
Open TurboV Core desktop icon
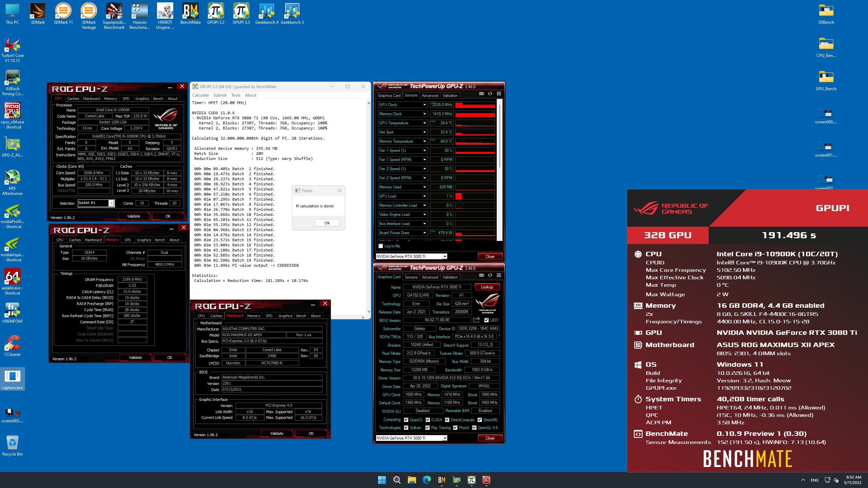tap(13, 49)
